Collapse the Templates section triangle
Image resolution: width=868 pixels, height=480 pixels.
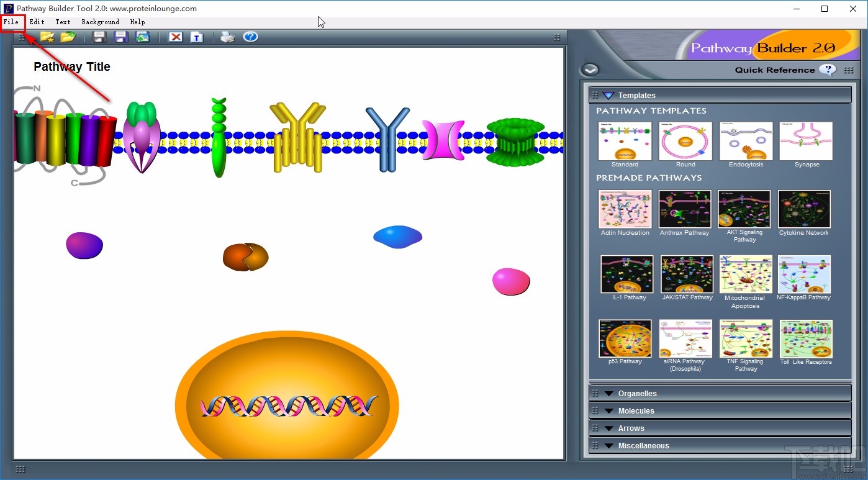click(608, 96)
